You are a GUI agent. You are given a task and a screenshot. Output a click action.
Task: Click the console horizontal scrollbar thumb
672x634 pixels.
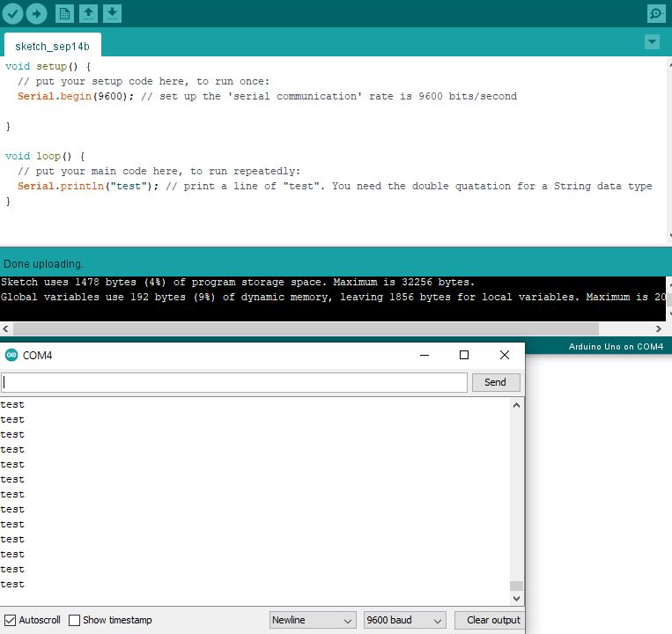[x=306, y=329]
